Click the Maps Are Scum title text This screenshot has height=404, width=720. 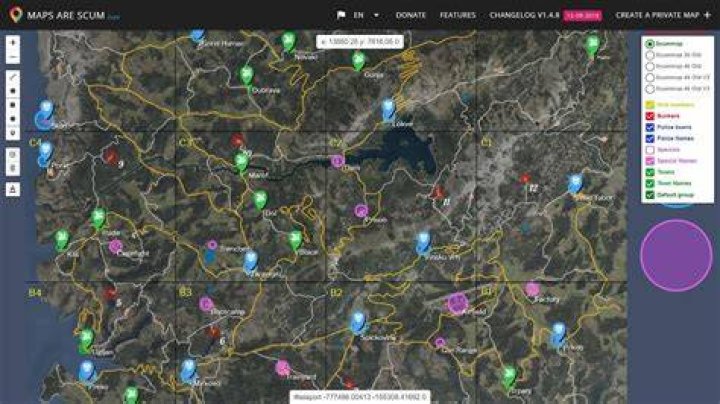click(66, 15)
